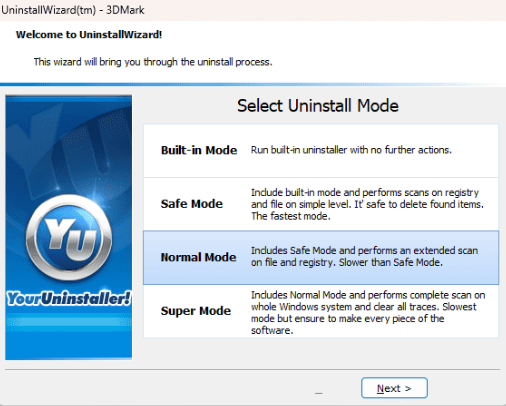
Task: Select the highlighted Normal Mode option
Action: [321, 258]
